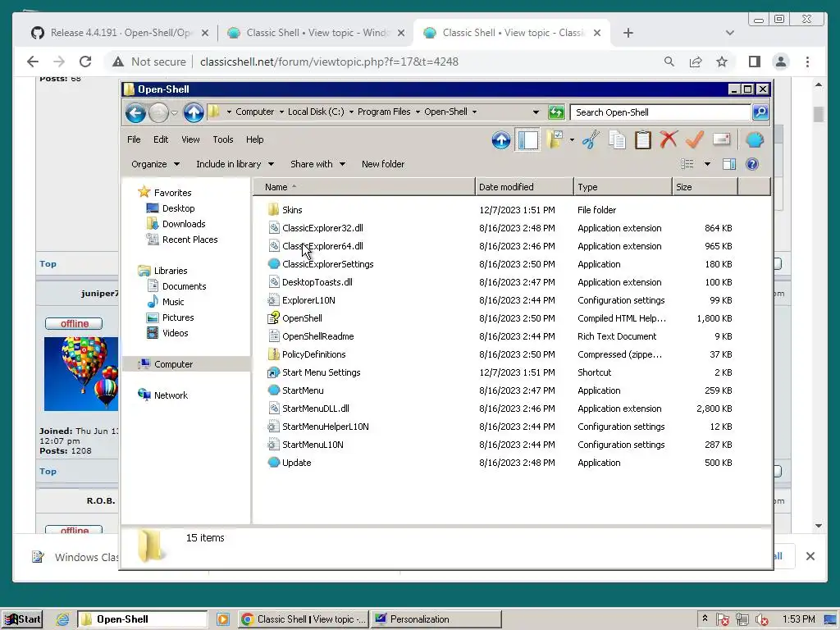Select the Update application
The height and width of the screenshot is (630, 840).
click(x=296, y=463)
